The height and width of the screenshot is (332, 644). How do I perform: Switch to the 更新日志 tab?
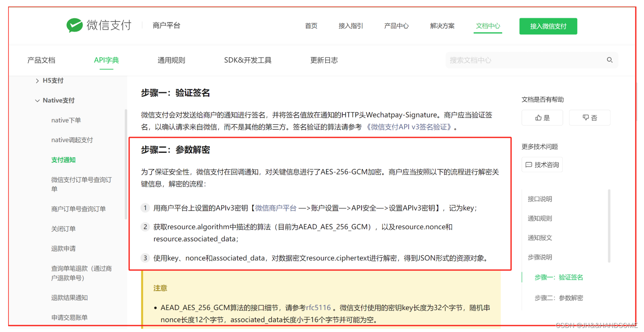[x=324, y=61]
